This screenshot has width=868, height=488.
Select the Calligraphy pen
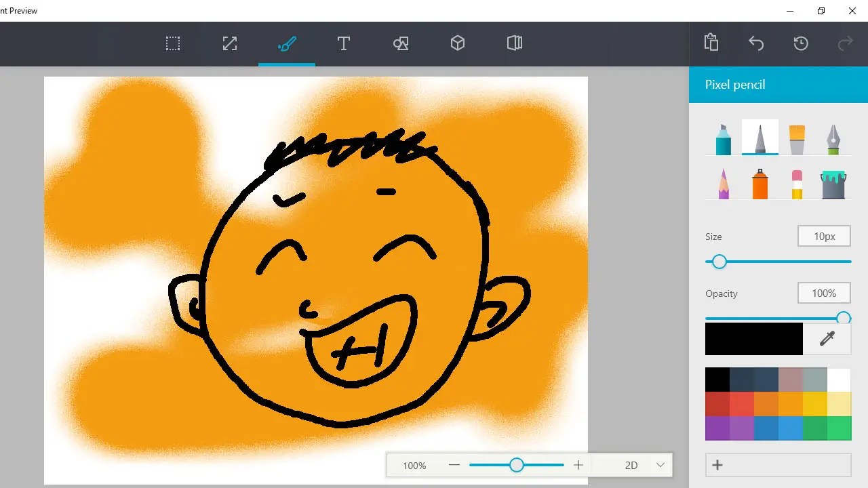[833, 138]
